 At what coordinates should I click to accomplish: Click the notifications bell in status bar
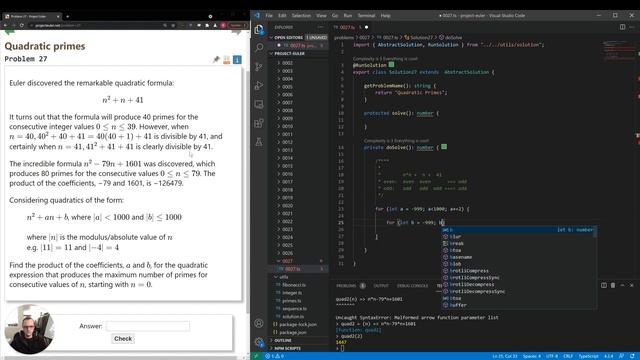tap(632, 356)
